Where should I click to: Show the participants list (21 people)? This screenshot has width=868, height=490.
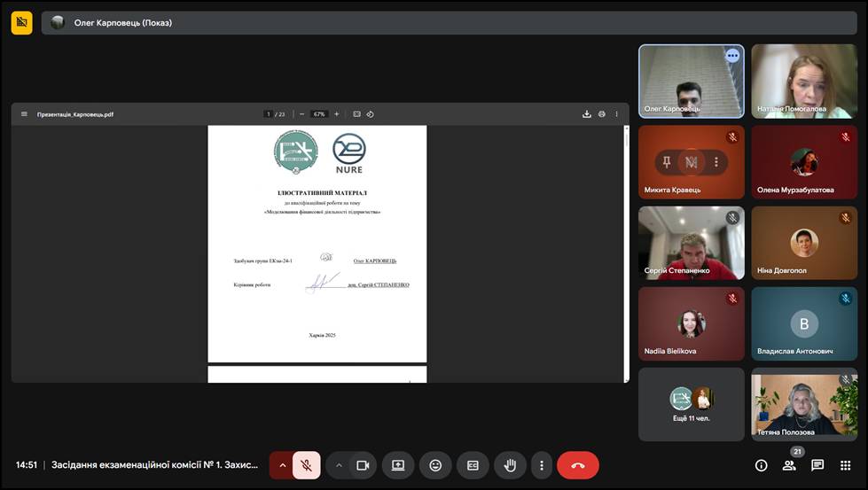(x=789, y=465)
